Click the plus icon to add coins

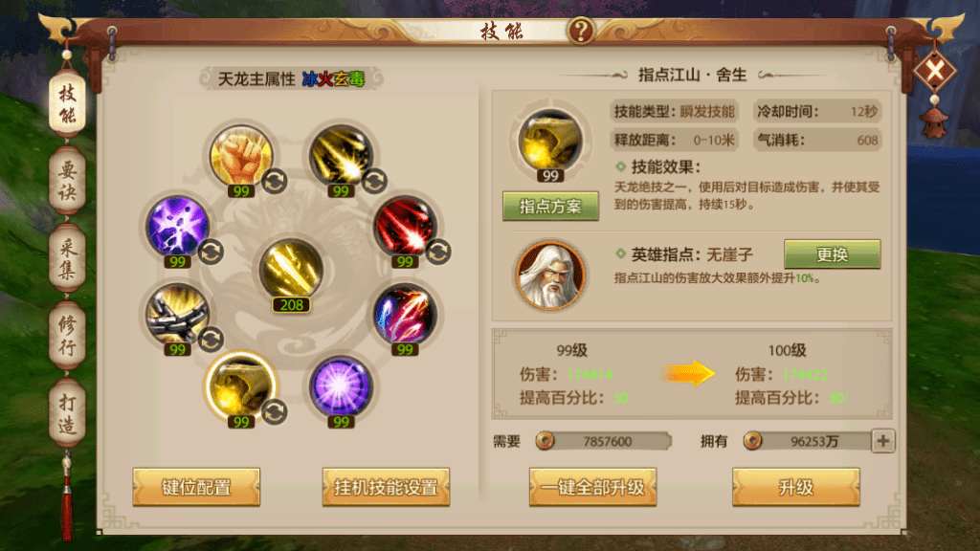click(883, 441)
